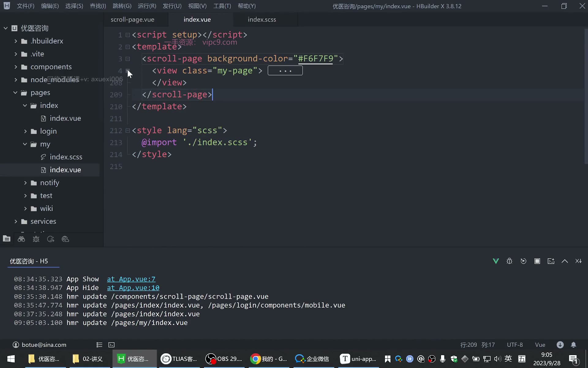Click the green Vue devtools icon
The height and width of the screenshot is (368, 588).
coord(496,261)
